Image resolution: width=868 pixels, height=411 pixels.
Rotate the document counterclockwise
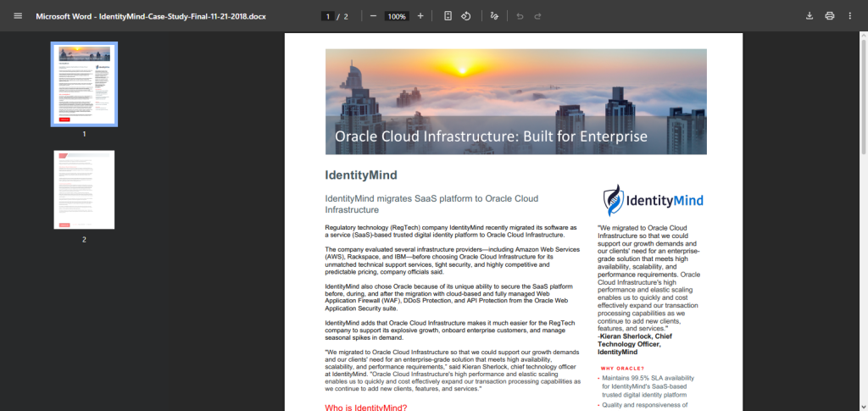pyautogui.click(x=466, y=16)
